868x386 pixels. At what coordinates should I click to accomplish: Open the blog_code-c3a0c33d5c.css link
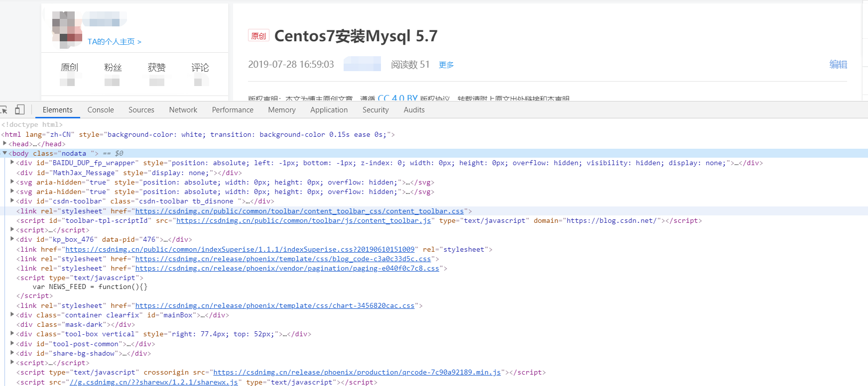[x=283, y=259]
